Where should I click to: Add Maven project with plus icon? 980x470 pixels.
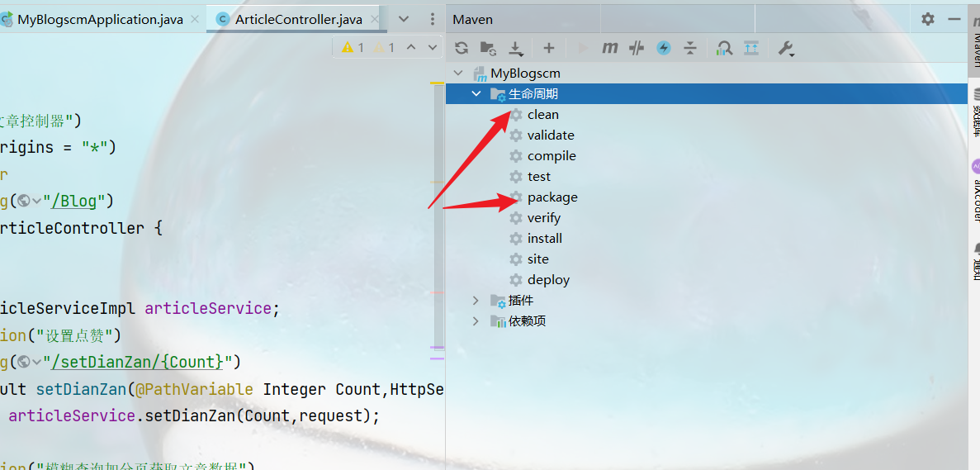[x=548, y=48]
